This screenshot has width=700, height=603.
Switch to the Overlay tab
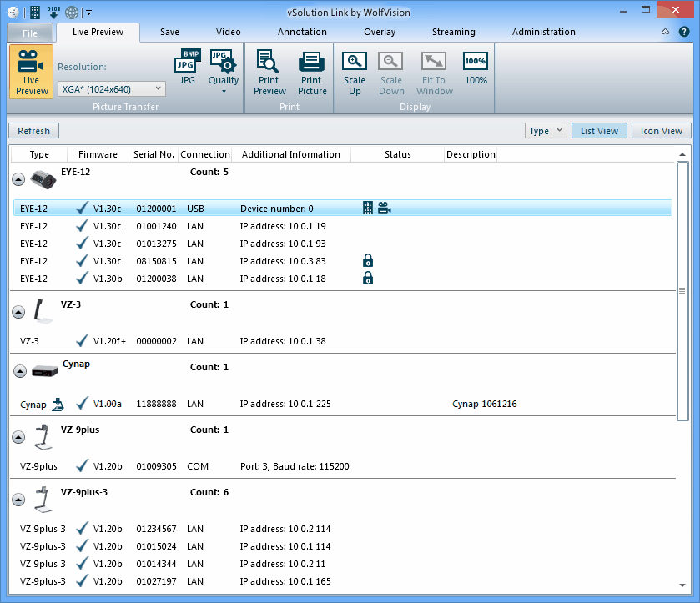380,32
